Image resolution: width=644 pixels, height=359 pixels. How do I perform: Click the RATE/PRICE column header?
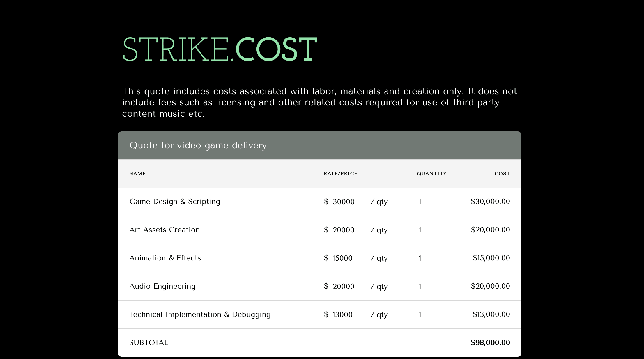[x=340, y=174]
